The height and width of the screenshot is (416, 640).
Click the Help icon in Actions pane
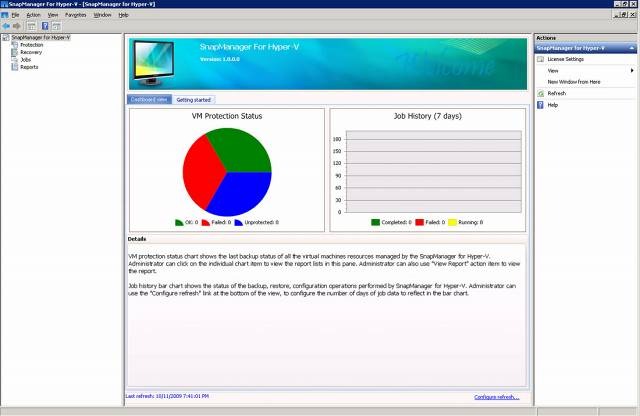(x=540, y=105)
